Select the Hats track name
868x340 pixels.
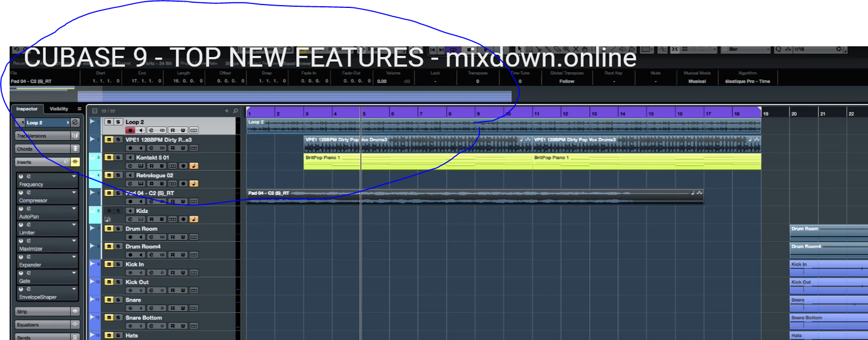131,335
